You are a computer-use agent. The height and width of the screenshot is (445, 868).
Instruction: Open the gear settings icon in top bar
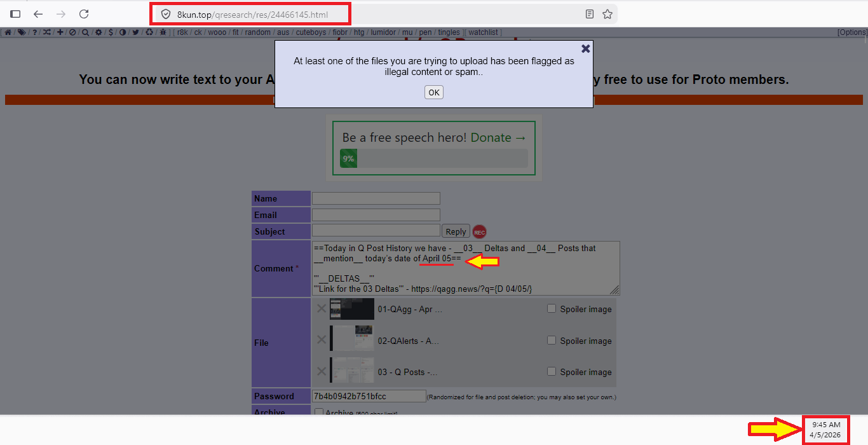[98, 32]
